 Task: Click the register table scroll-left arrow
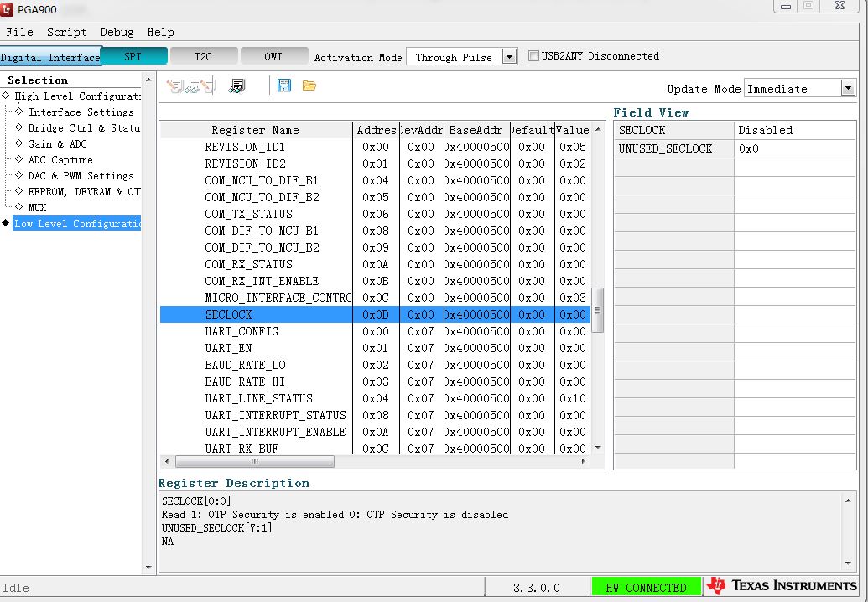click(x=167, y=461)
